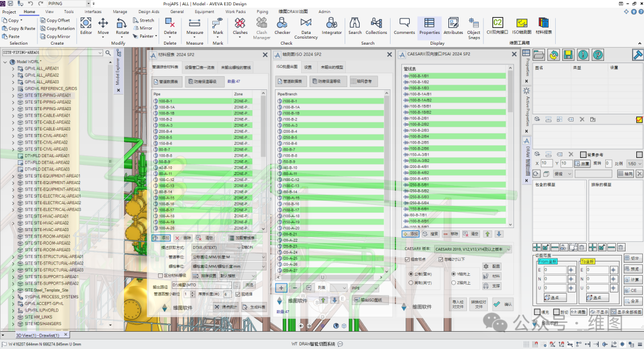The width and height of the screenshot is (644, 349).
Task: Open the Design Aids tab
Action: (148, 11)
